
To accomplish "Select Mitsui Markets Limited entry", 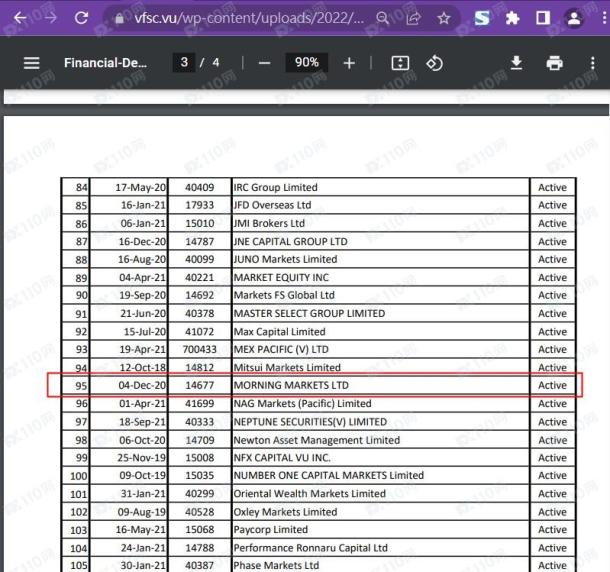I will [287, 367].
